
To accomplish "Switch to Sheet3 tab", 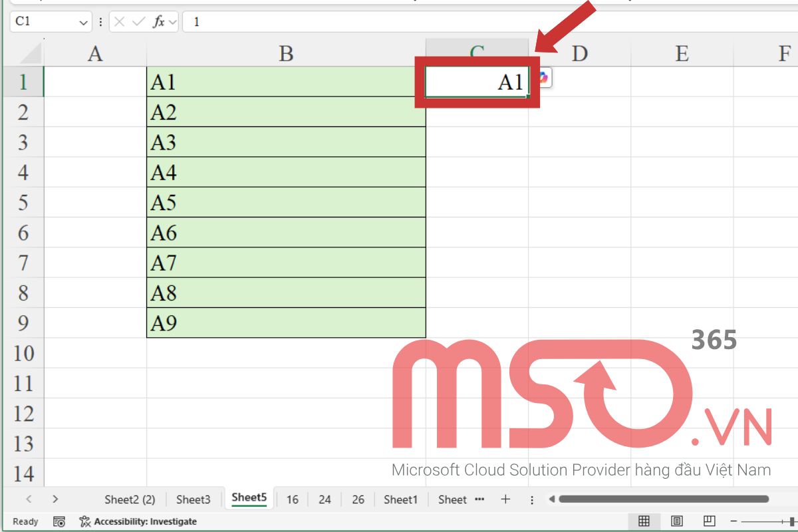I will 193,499.
